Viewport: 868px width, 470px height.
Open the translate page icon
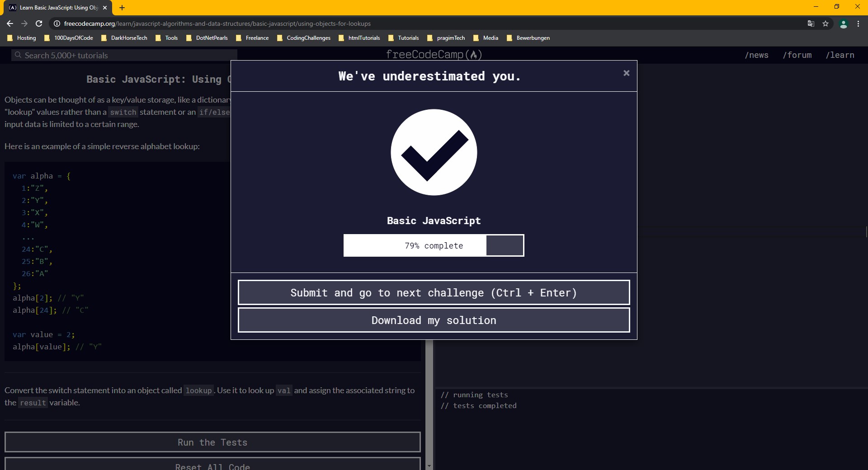(x=811, y=23)
